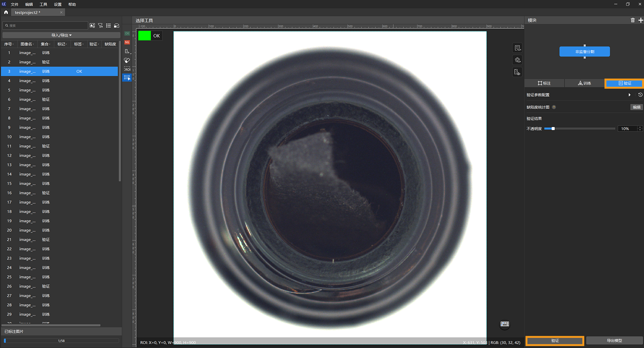Click the image list vertical scrollbar
The image size is (644, 348).
120,111
